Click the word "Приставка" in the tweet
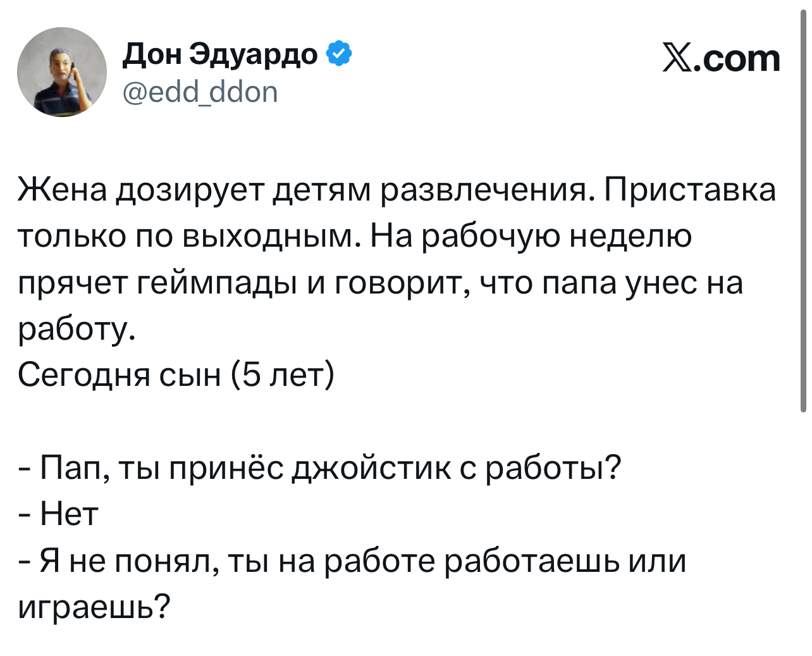 [x=689, y=189]
